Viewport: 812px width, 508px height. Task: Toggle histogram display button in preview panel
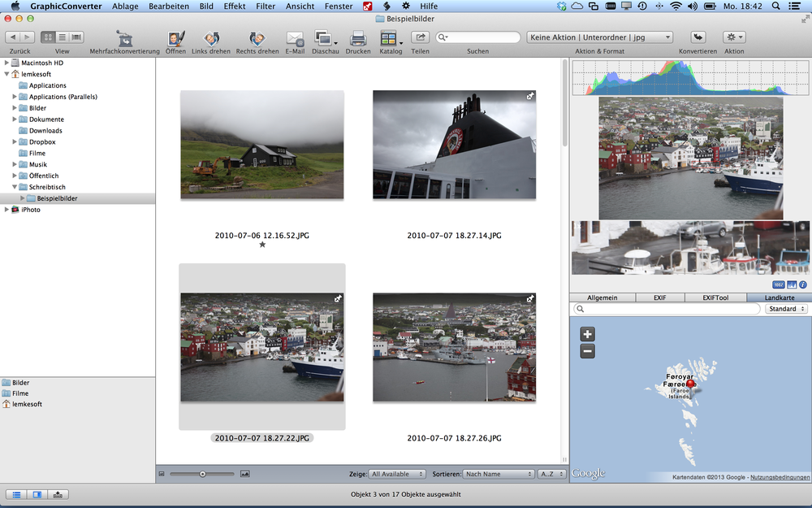(791, 284)
